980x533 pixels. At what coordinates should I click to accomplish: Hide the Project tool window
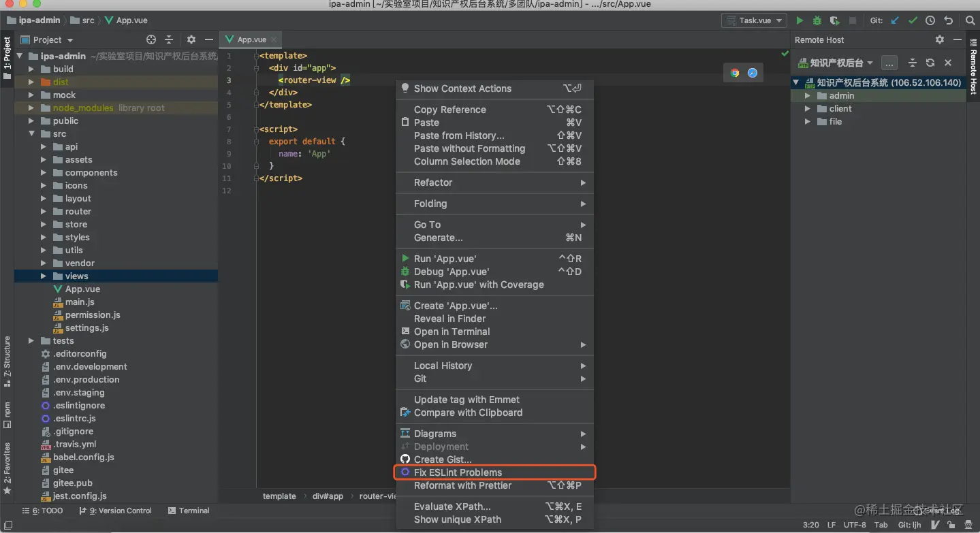tap(209, 39)
